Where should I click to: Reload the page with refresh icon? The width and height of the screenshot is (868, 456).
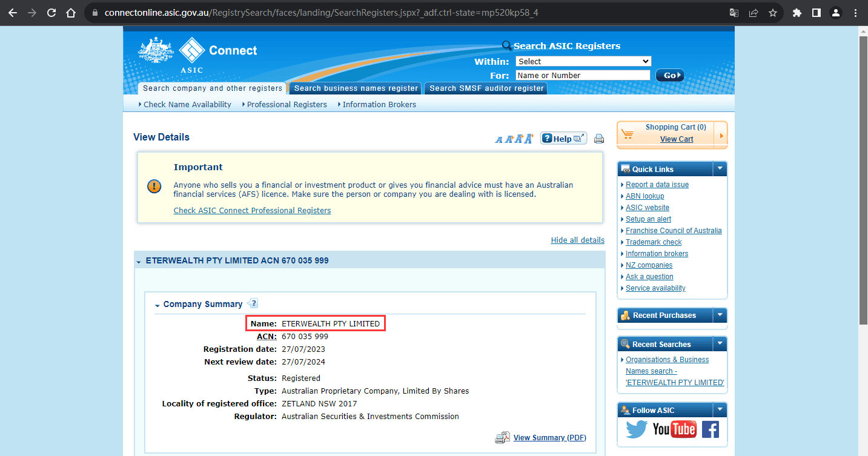(51, 13)
